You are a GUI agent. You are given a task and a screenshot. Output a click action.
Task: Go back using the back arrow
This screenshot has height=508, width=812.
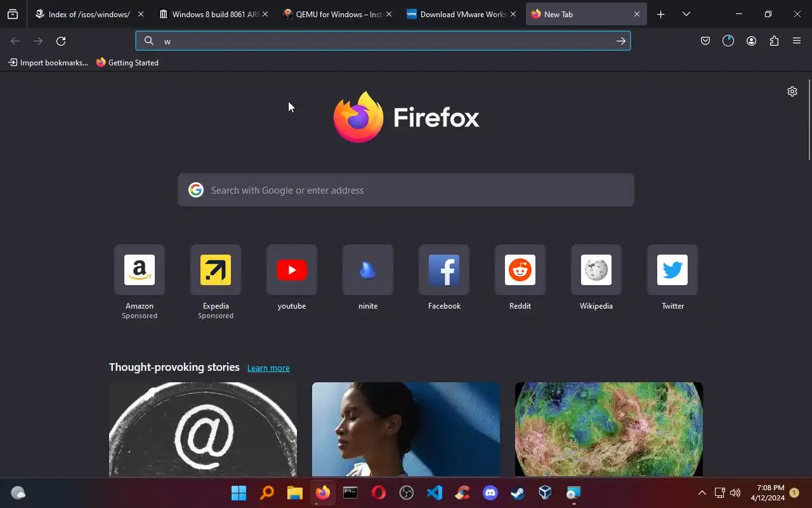click(x=15, y=41)
